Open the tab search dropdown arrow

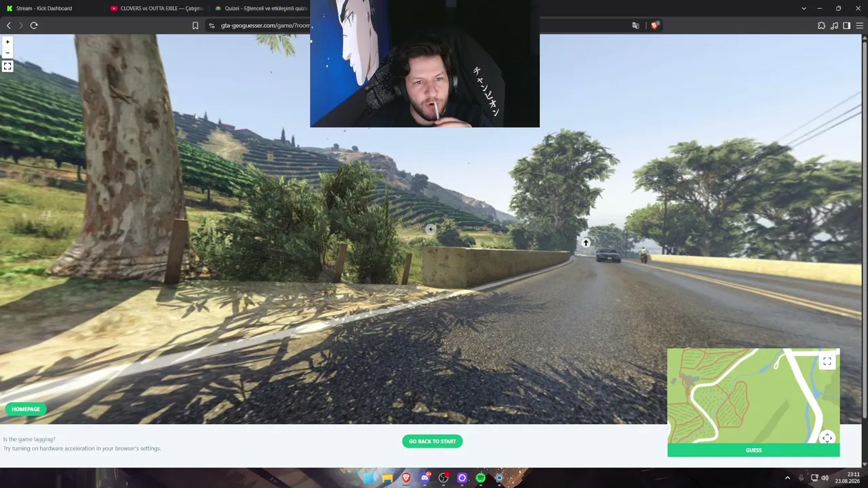[804, 8]
